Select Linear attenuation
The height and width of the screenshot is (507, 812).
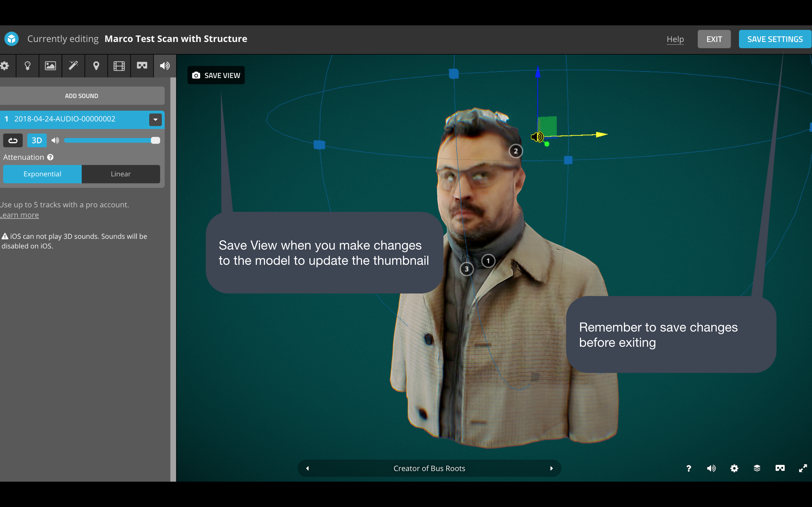120,174
